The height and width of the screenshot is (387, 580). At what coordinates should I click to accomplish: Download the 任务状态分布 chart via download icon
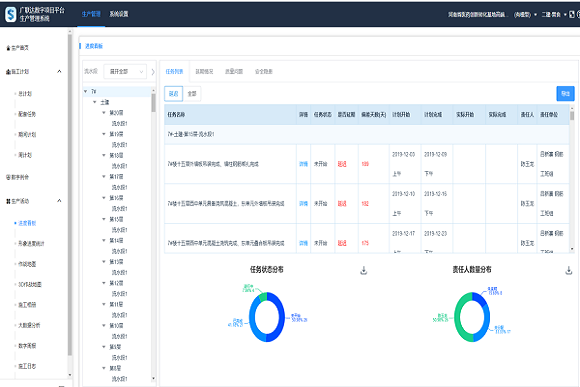364,270
